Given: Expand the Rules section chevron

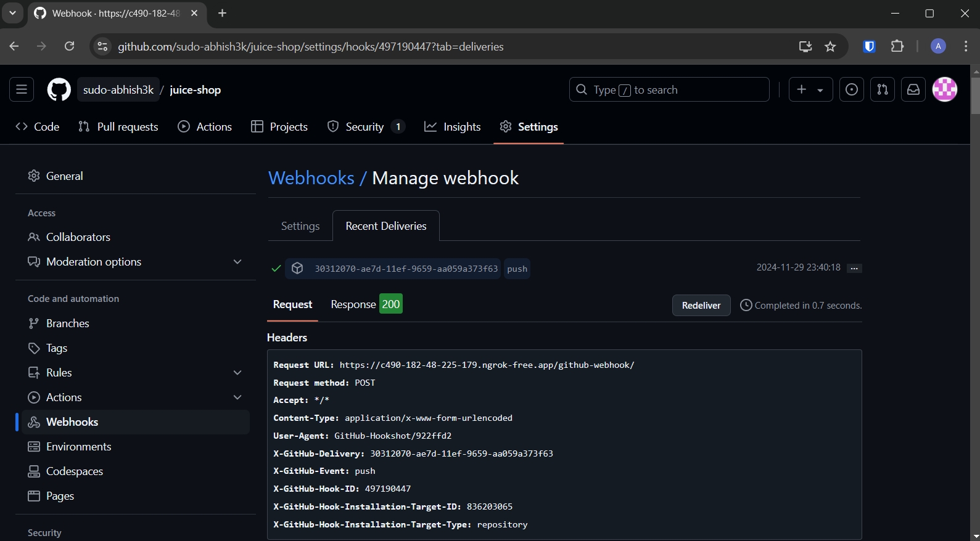Looking at the screenshot, I should 237,373.
